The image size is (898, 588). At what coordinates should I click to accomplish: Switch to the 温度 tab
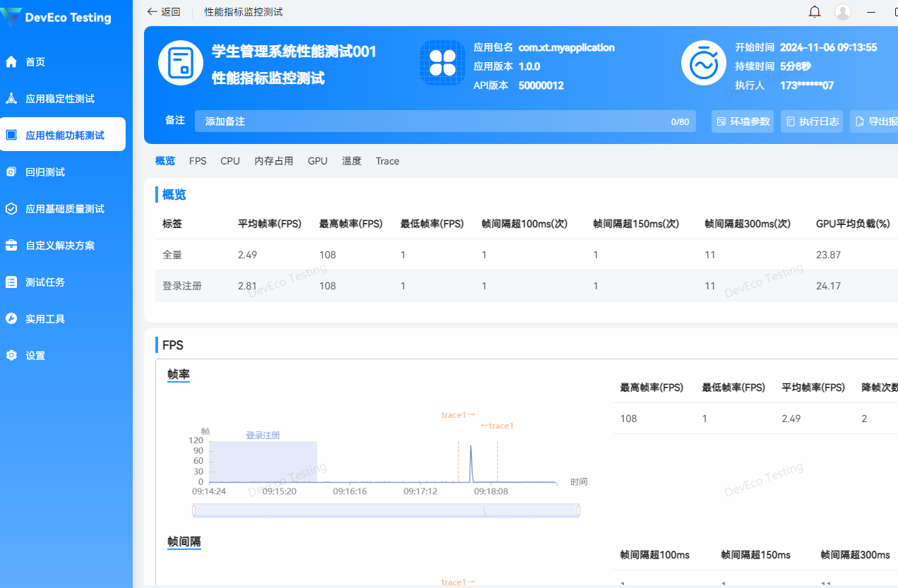pos(352,161)
